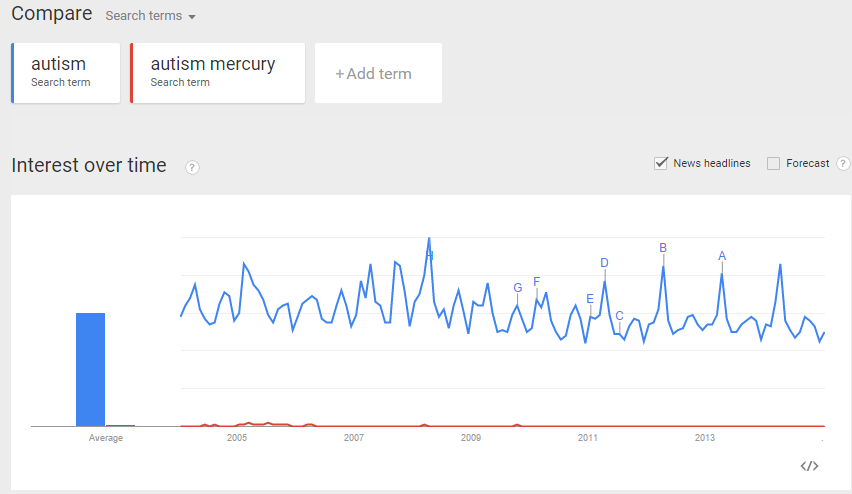
Task: Uncheck the News headlines checkbox
Action: click(660, 164)
